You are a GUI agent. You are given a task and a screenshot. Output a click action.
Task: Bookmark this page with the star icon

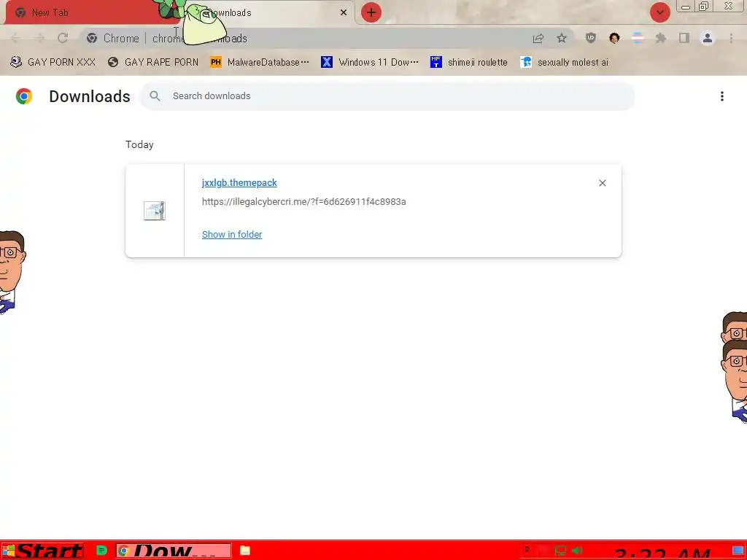562,38
